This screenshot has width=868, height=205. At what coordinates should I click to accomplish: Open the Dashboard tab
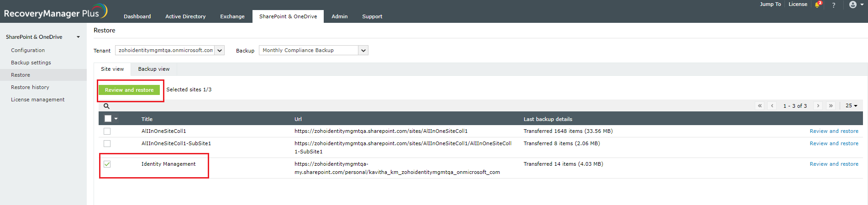coord(137,16)
